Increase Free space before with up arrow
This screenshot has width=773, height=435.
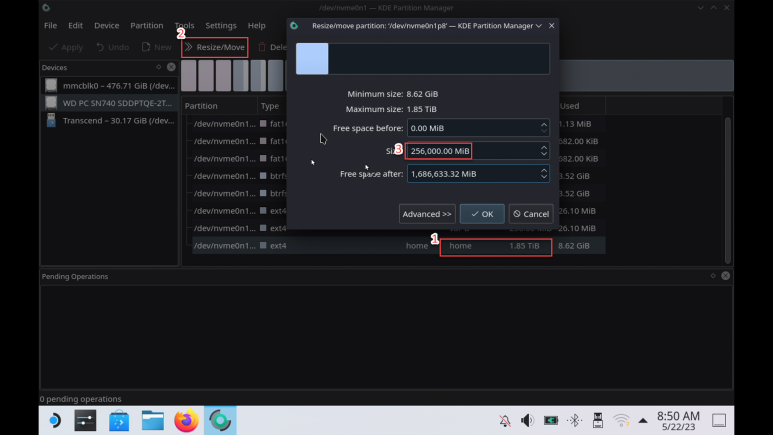pos(544,124)
